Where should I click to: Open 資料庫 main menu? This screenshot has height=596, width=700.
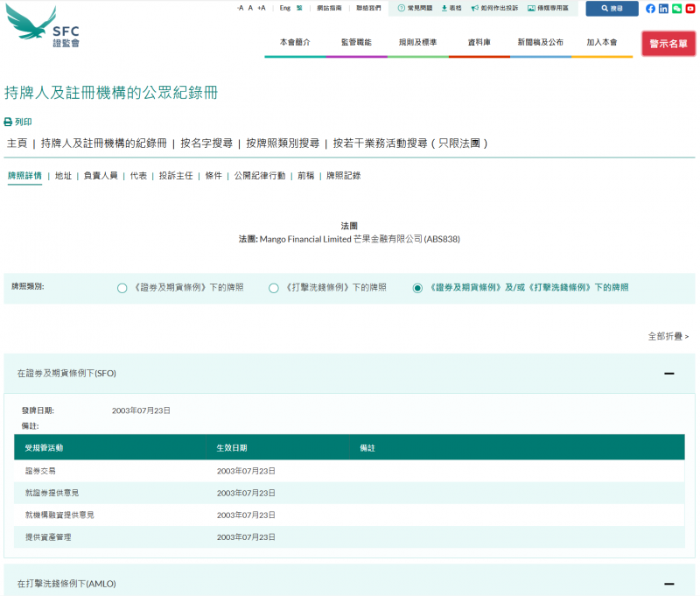[479, 42]
